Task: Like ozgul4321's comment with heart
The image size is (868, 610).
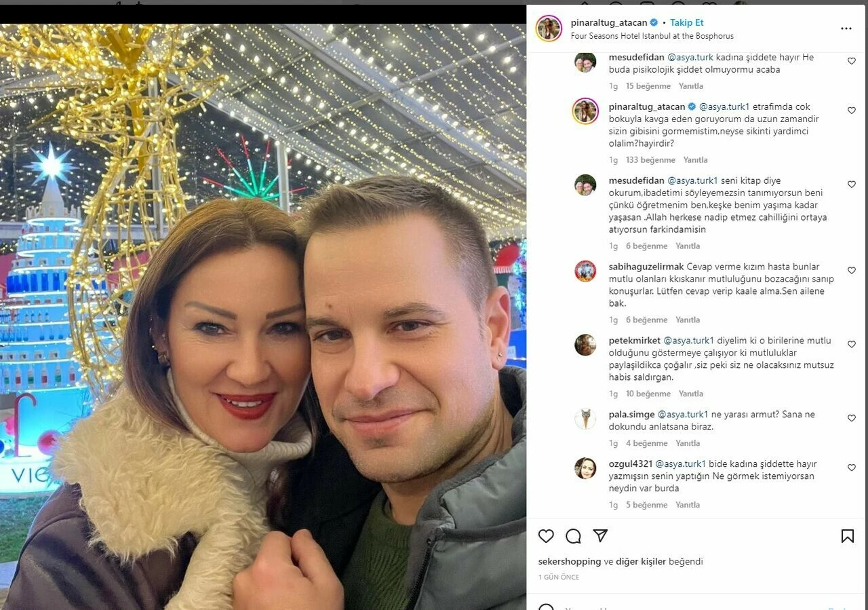Action: point(851,468)
